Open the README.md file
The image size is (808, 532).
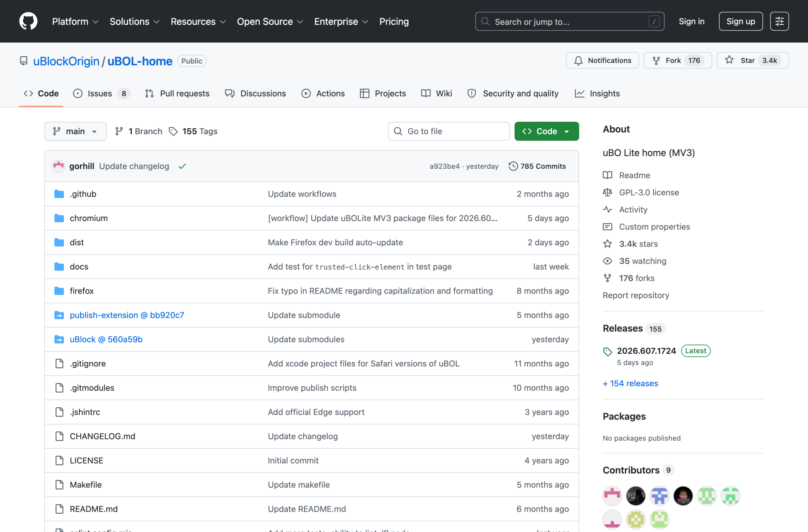pyautogui.click(x=94, y=509)
